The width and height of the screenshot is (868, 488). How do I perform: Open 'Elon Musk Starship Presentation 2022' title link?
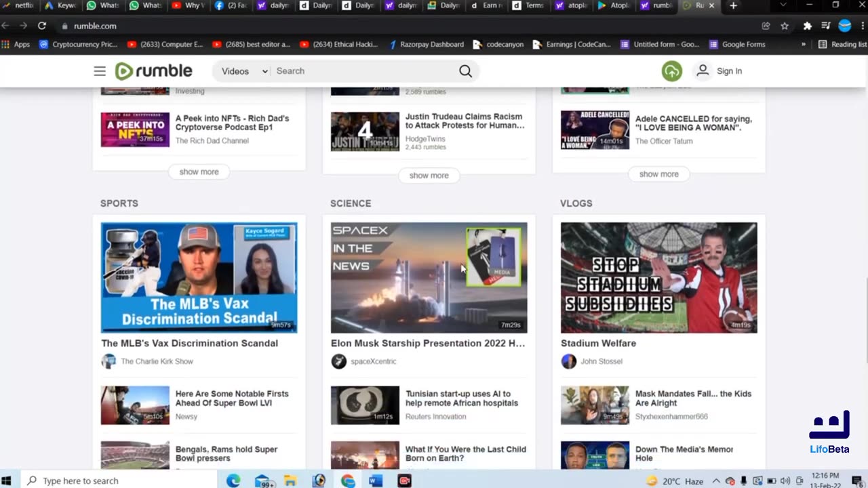click(428, 344)
